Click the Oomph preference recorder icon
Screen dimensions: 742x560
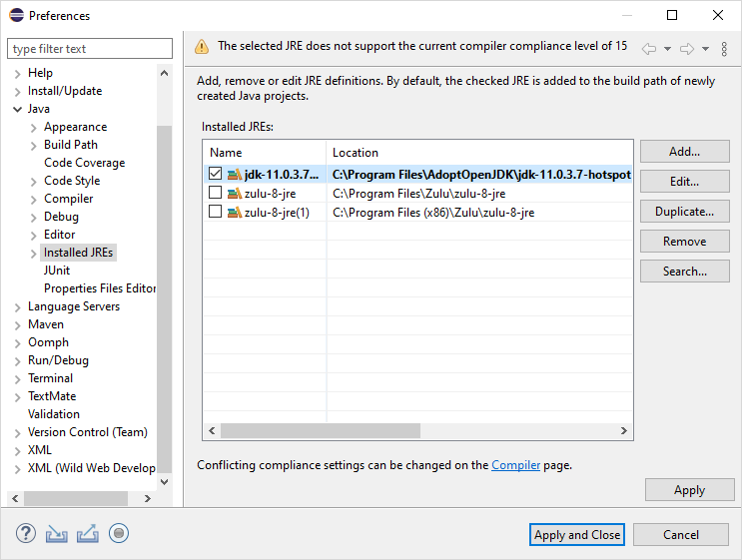pos(119,533)
